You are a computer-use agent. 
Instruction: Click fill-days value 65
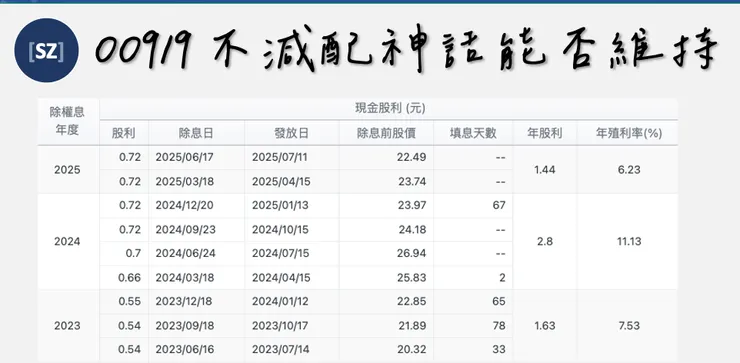499,301
